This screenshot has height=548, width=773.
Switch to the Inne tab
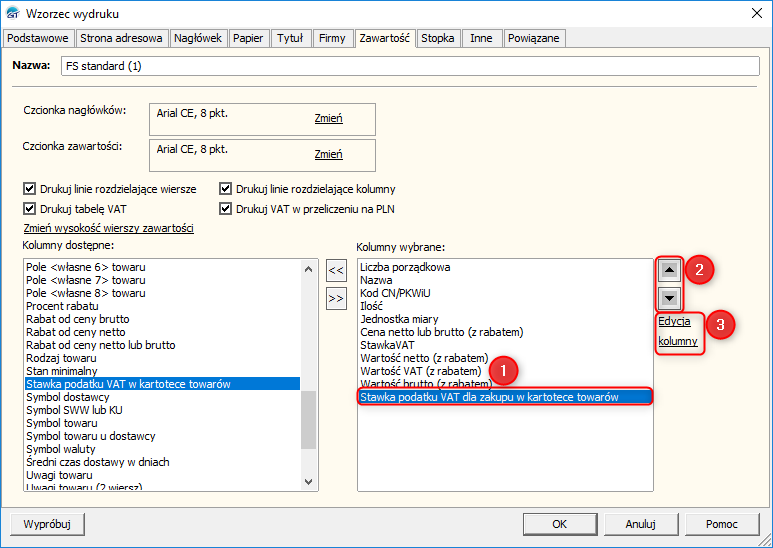(x=481, y=38)
